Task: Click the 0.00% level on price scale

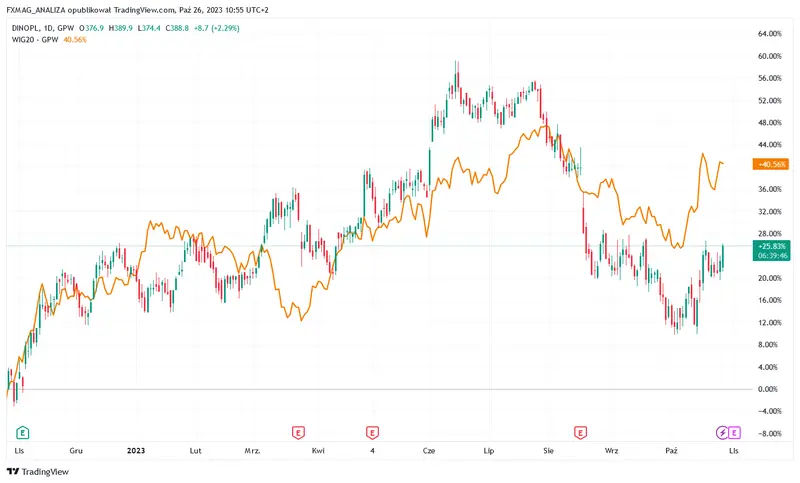Action: (x=770, y=389)
